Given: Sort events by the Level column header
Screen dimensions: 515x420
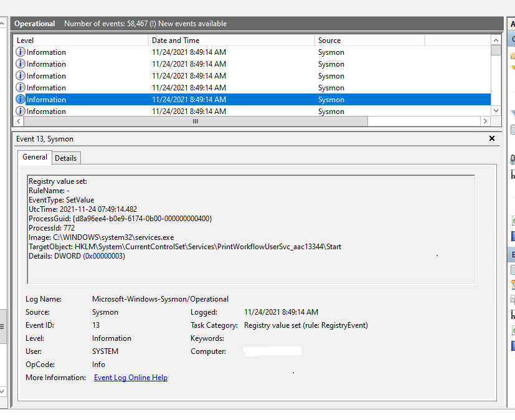Looking at the screenshot, I should click(x=80, y=41).
